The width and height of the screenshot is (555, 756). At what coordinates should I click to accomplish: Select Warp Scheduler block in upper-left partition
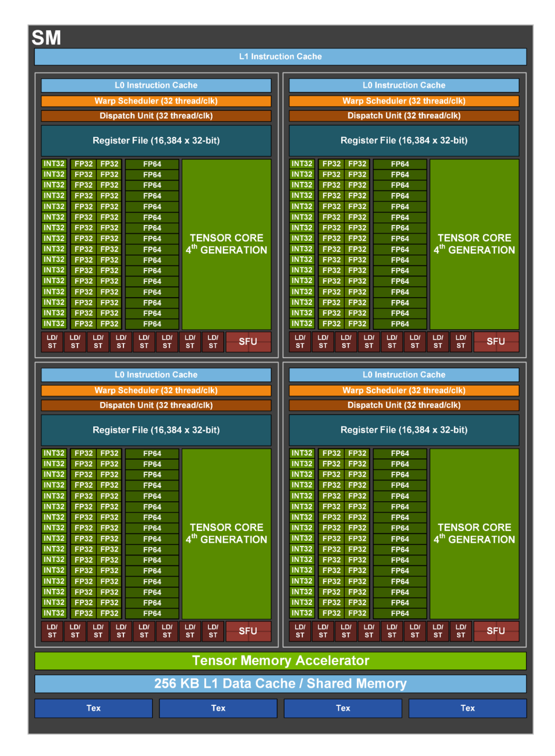(156, 101)
